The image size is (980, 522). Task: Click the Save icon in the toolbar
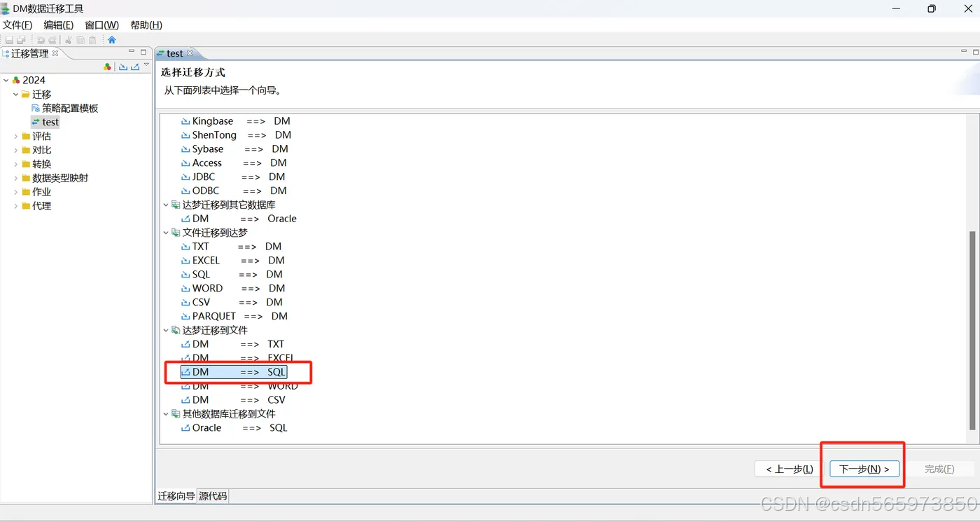tap(9, 40)
